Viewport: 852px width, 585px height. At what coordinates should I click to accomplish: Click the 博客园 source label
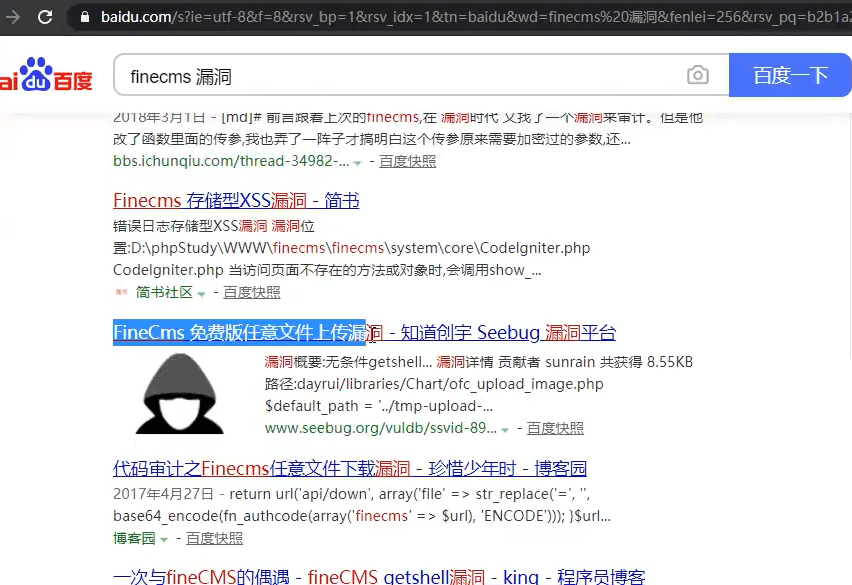click(134, 538)
